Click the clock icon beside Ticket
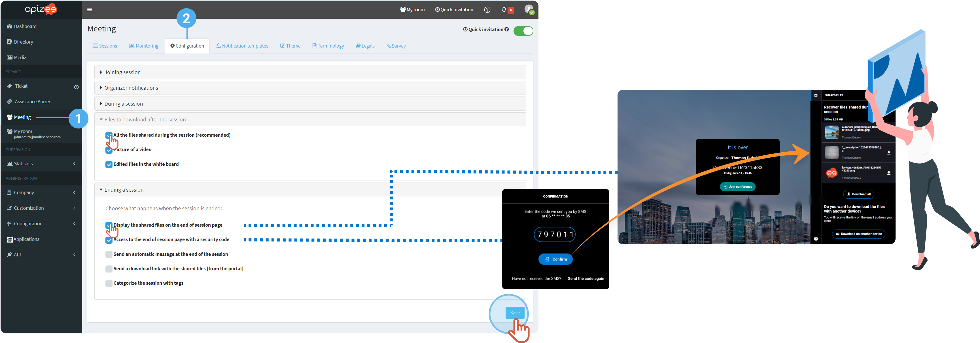This screenshot has height=343, width=980. 76,87
